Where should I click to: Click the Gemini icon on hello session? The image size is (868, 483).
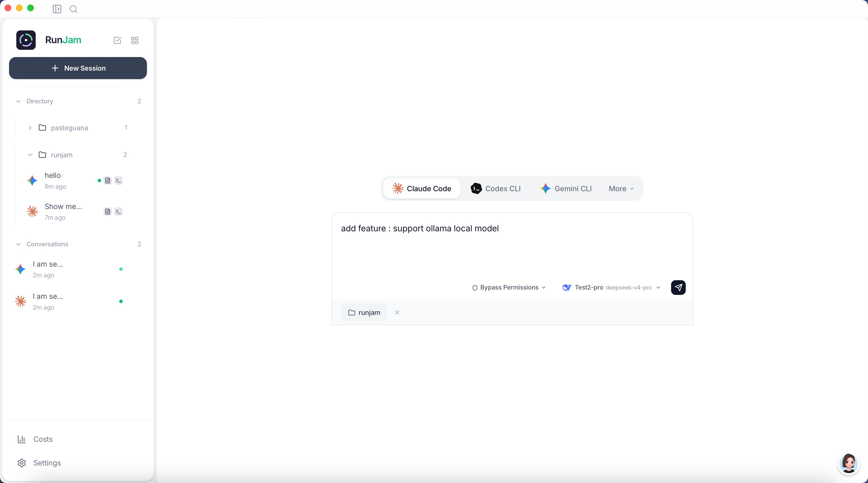(x=32, y=180)
